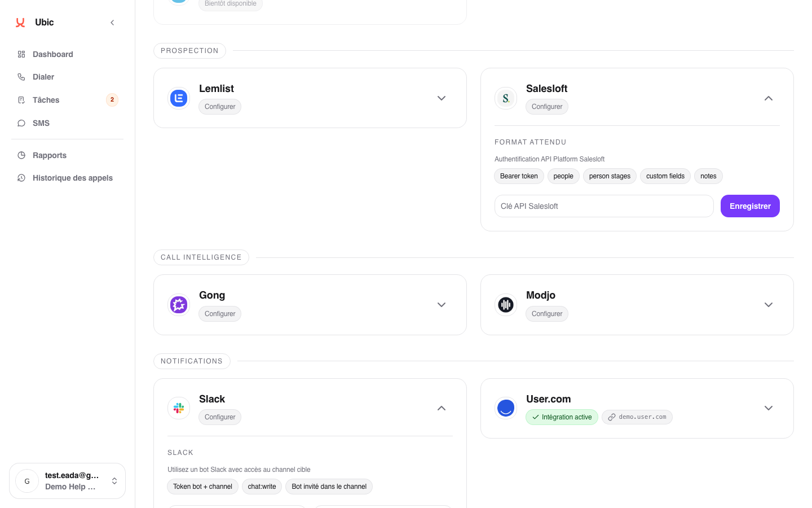This screenshot has height=508, width=812.
Task: Click the Lemlist logo icon
Action: 179,98
